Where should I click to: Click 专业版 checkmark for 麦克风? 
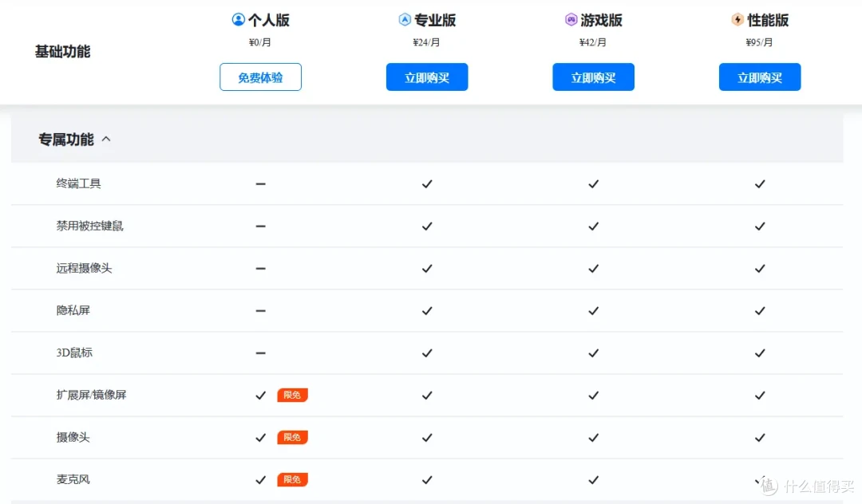click(427, 480)
